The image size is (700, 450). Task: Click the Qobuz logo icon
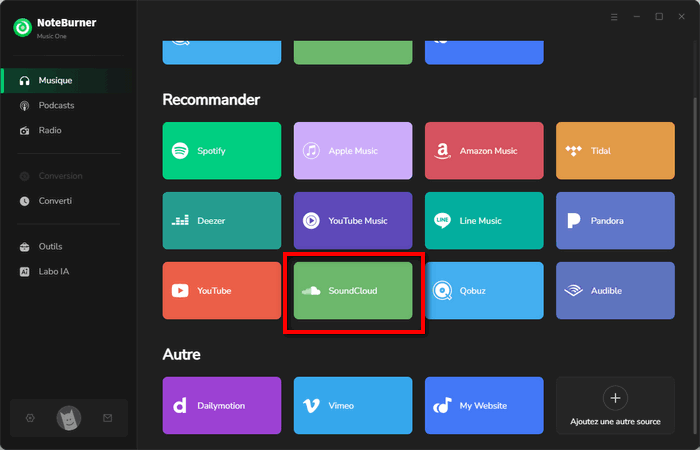pos(442,291)
